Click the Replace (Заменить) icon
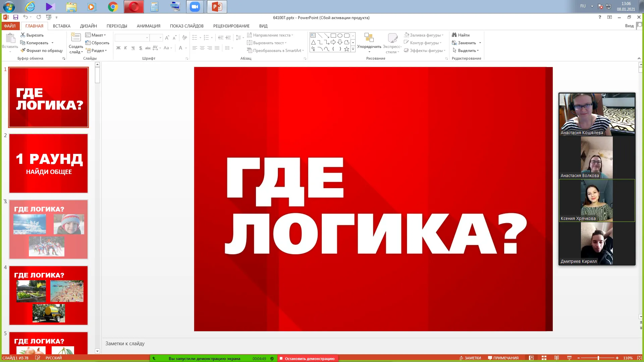644x362 pixels. click(x=454, y=43)
